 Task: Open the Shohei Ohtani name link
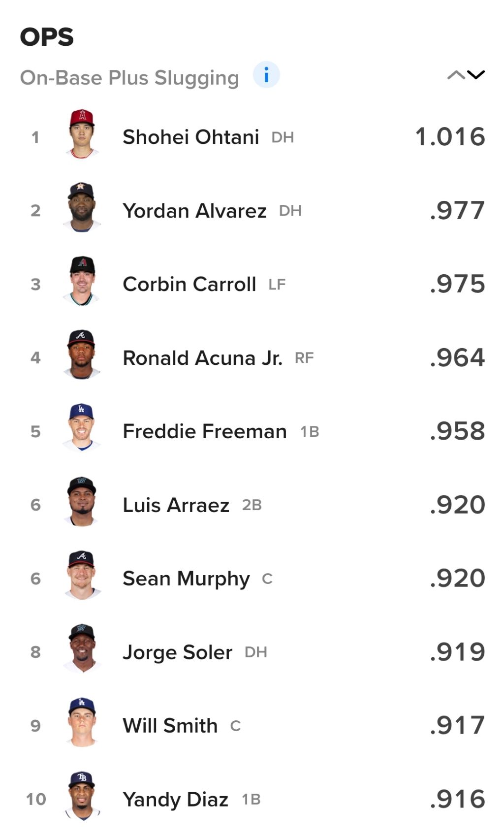click(x=190, y=137)
